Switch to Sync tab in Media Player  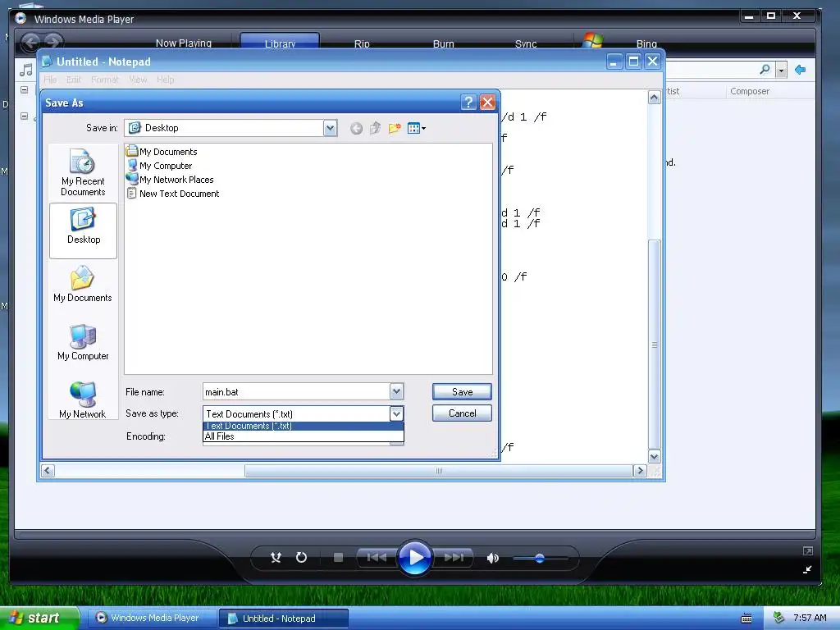[x=526, y=43]
